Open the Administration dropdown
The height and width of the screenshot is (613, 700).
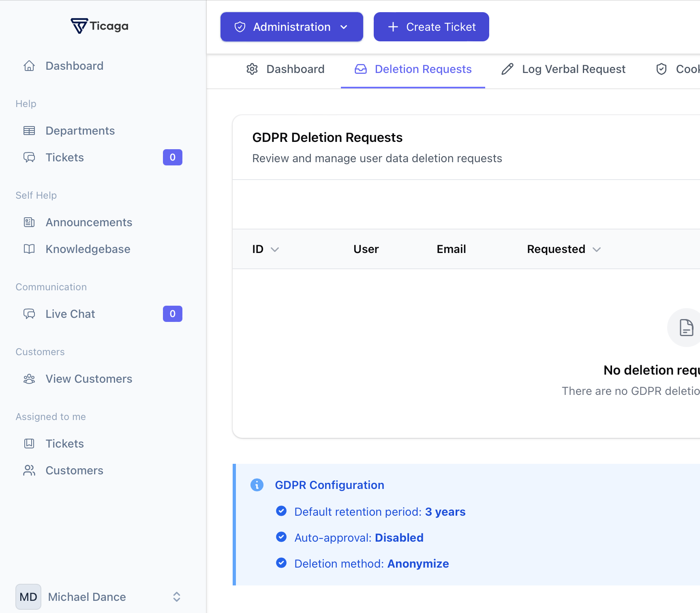coord(291,27)
